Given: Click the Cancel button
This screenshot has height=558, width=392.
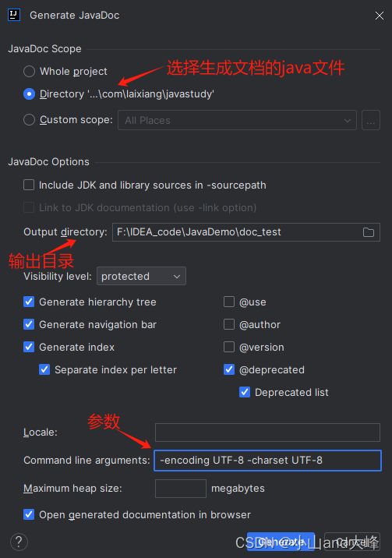Looking at the screenshot, I should pos(352,542).
